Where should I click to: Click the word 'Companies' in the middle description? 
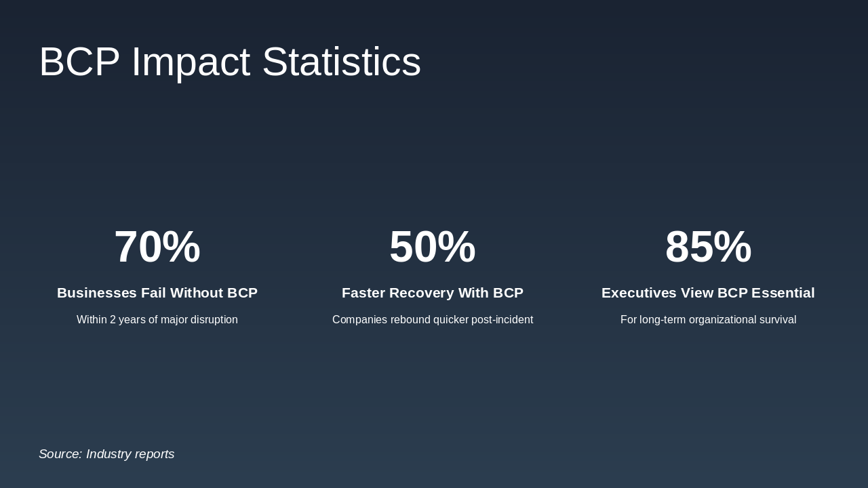(x=359, y=320)
